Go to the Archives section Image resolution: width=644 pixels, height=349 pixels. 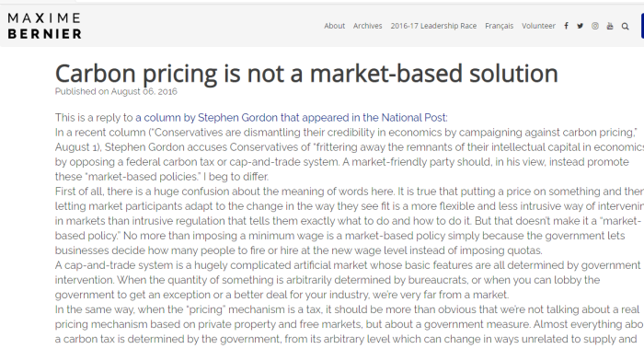pos(368,26)
